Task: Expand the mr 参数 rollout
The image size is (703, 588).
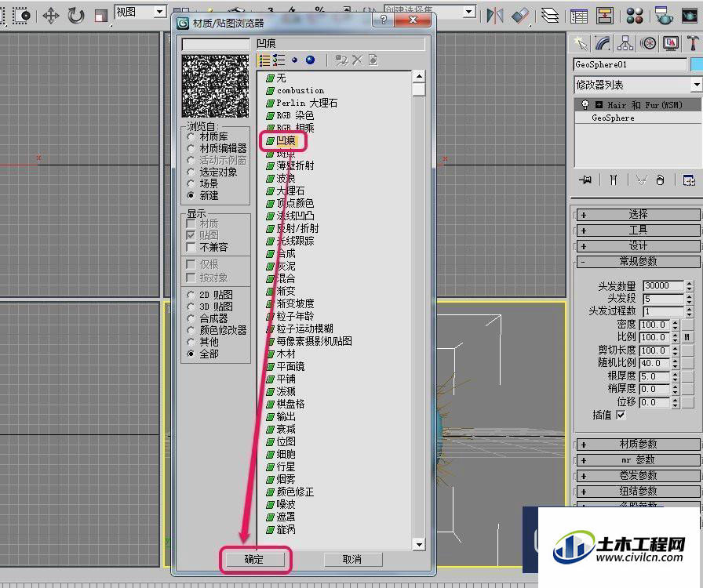Action: [x=638, y=460]
